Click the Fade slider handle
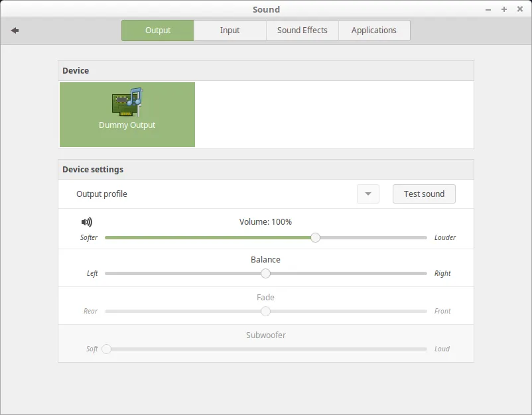Viewport: 532px width, 415px height. pyautogui.click(x=265, y=311)
